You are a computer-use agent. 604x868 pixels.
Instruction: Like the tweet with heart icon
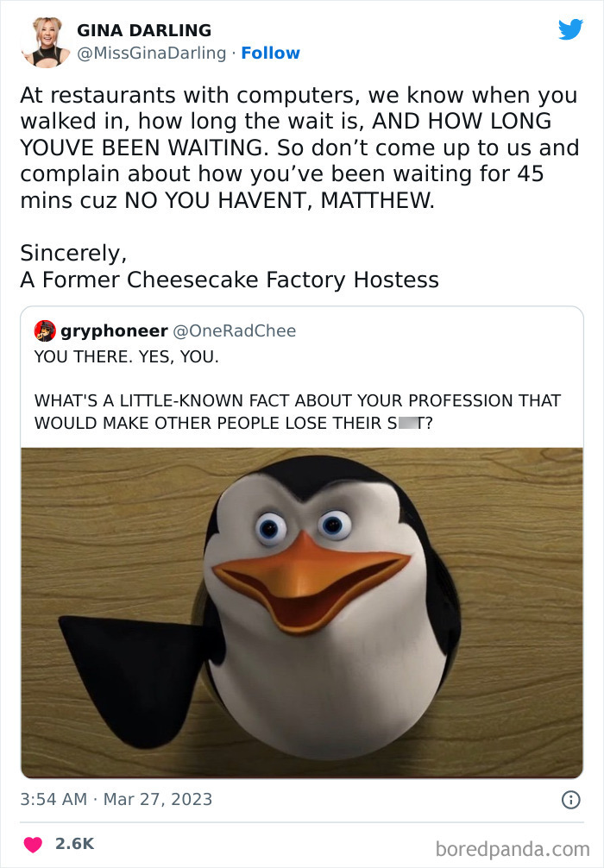pyautogui.click(x=33, y=844)
